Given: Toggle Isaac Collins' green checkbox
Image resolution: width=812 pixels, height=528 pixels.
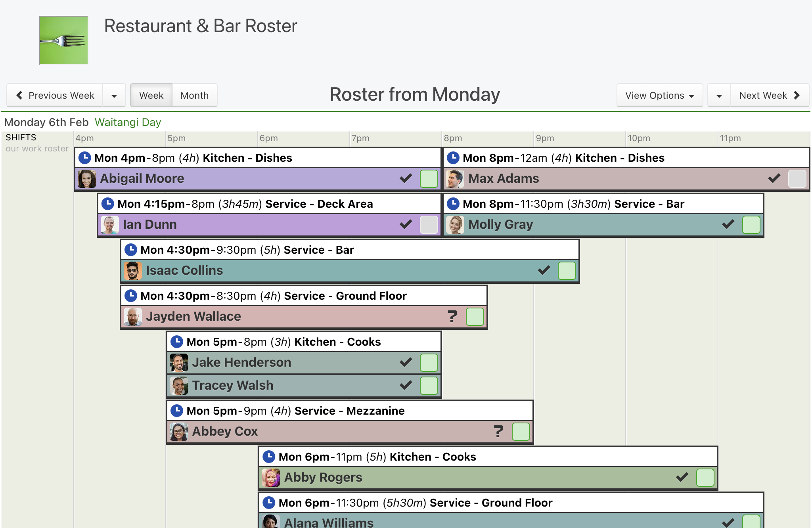Looking at the screenshot, I should 567,271.
